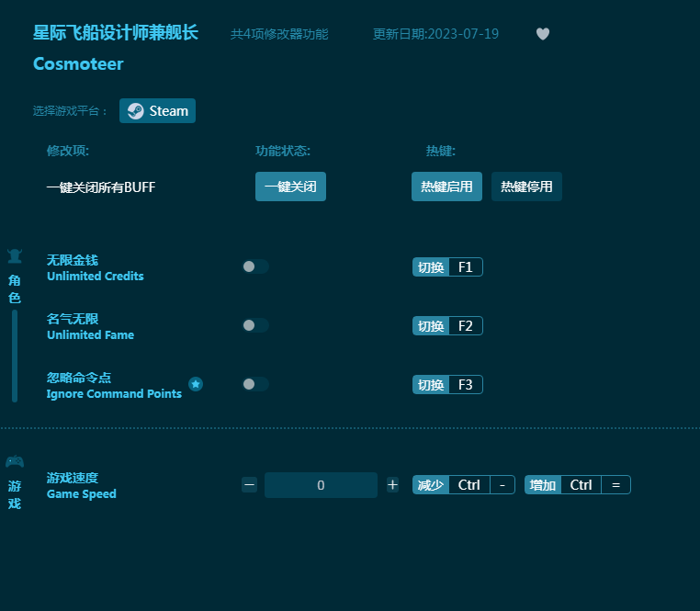Click the 游戏 category label in sidebar
700x611 pixels.
click(x=15, y=494)
